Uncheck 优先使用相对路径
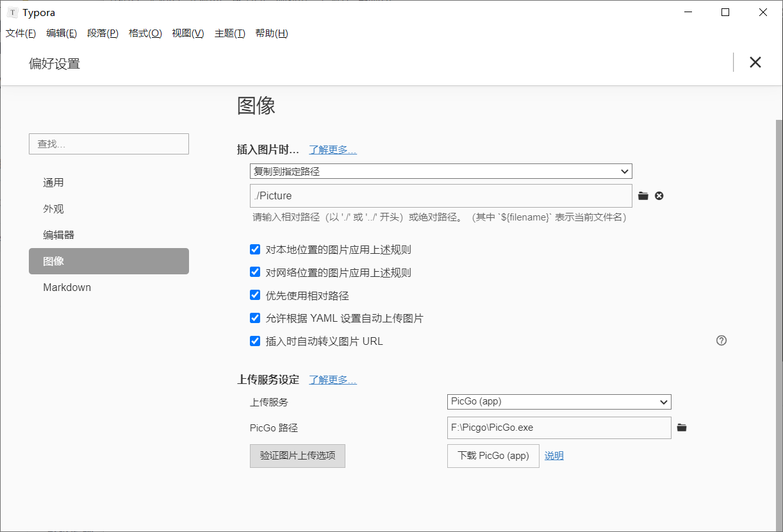Image resolution: width=783 pixels, height=532 pixels. click(x=255, y=295)
